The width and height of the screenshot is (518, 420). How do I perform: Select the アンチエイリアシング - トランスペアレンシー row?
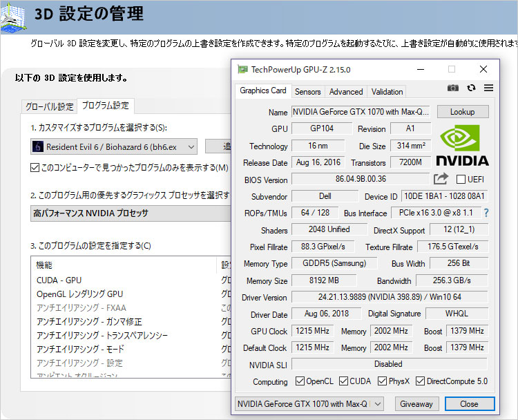tap(132, 336)
